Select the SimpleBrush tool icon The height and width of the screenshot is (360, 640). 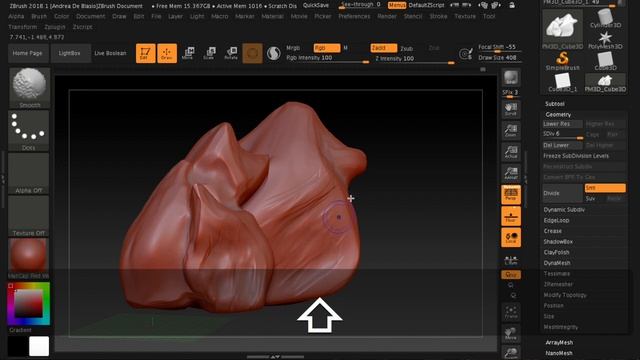(562, 61)
